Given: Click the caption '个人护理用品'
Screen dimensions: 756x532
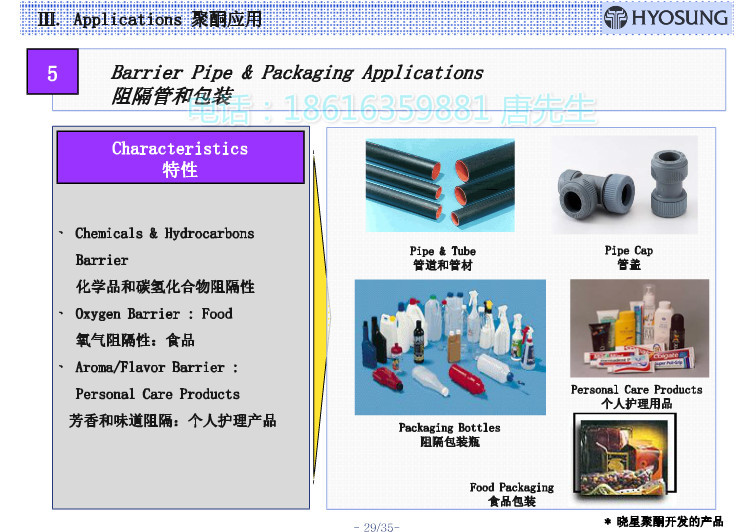Looking at the screenshot, I should coord(636,403).
